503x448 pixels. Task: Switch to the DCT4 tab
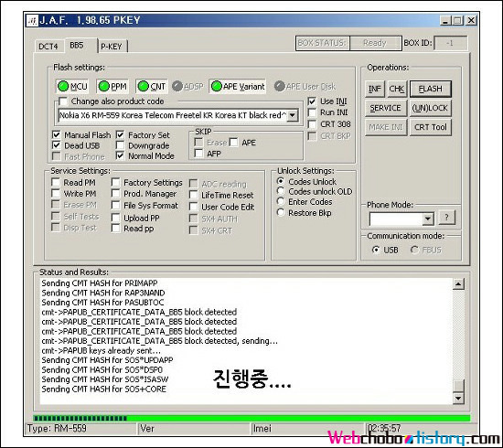click(x=48, y=47)
